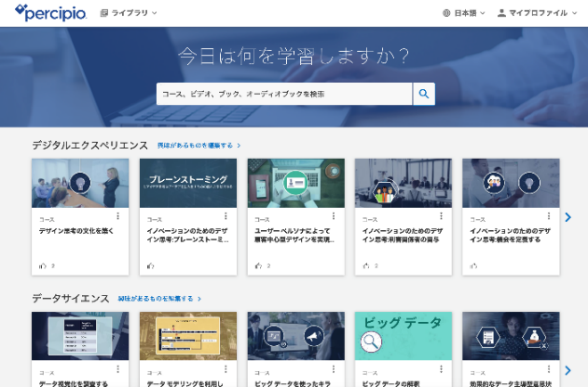Viewport: 588px width, 387px height.
Task: Open link next to デジタルエクスペリエンス heading
Action: coord(199,146)
